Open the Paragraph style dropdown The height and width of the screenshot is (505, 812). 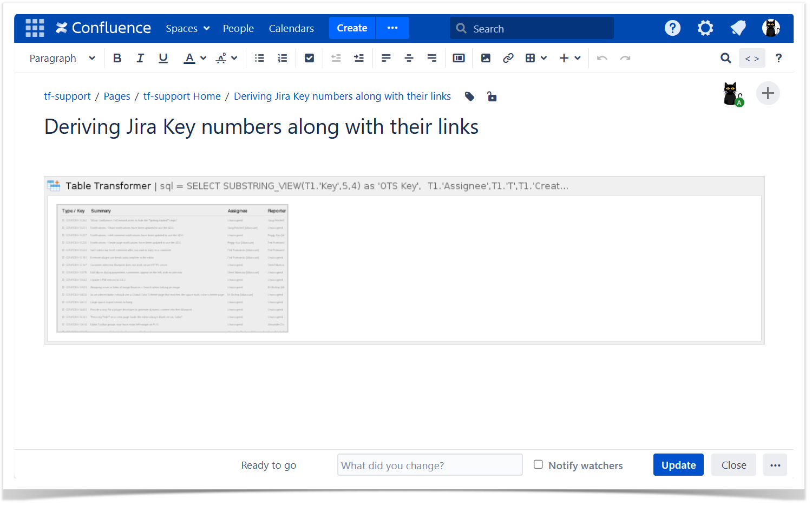[62, 58]
